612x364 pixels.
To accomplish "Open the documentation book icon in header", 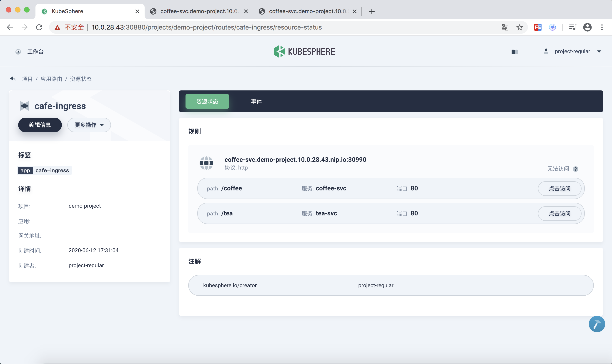I will coord(514,52).
